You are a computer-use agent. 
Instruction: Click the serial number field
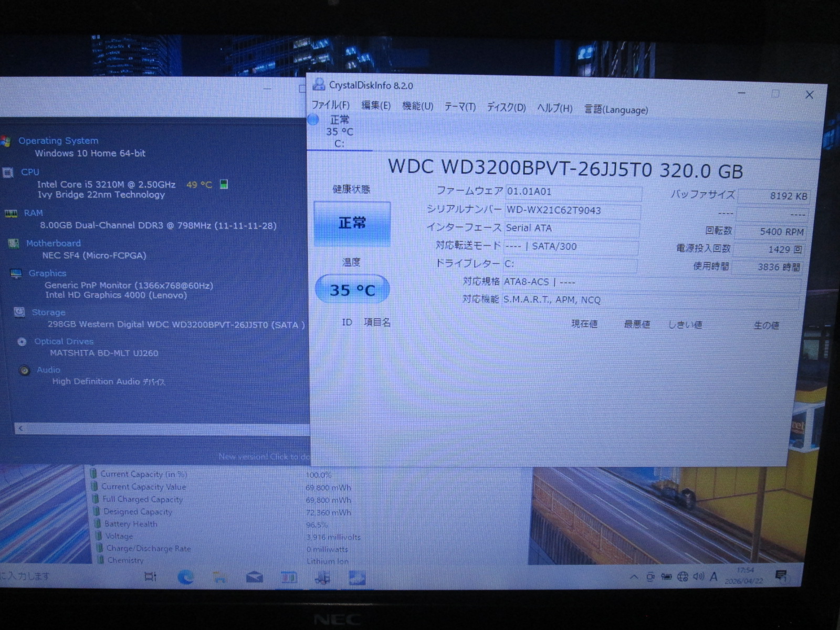click(x=571, y=211)
